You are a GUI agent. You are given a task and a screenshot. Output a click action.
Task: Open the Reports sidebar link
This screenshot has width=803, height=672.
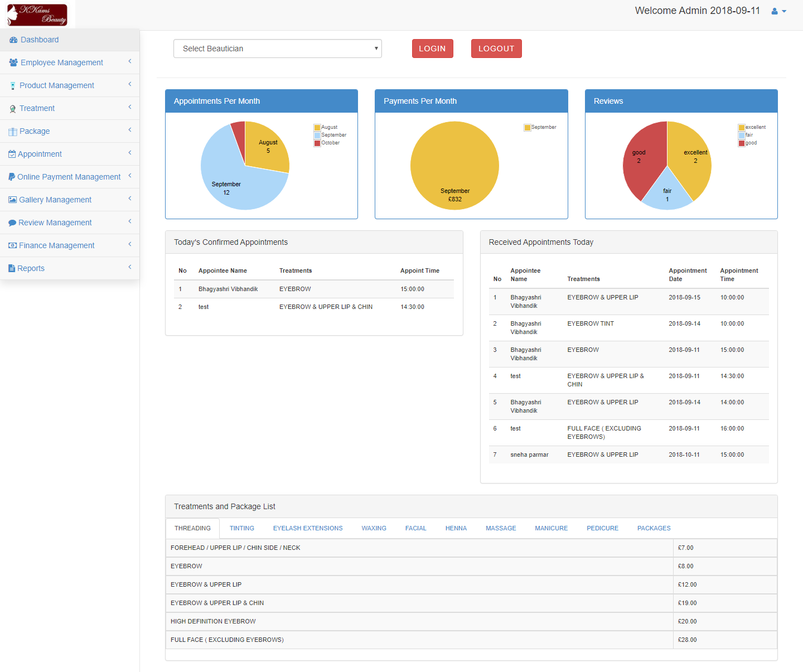pyautogui.click(x=31, y=268)
